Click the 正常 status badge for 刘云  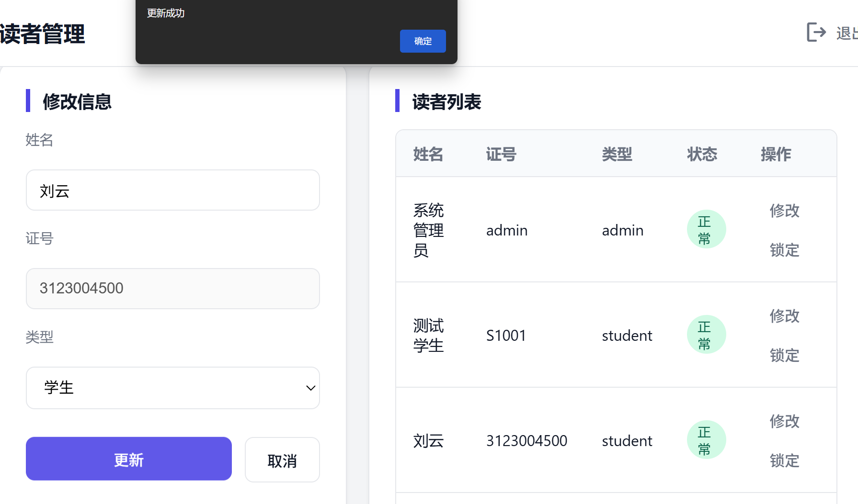[x=707, y=440]
